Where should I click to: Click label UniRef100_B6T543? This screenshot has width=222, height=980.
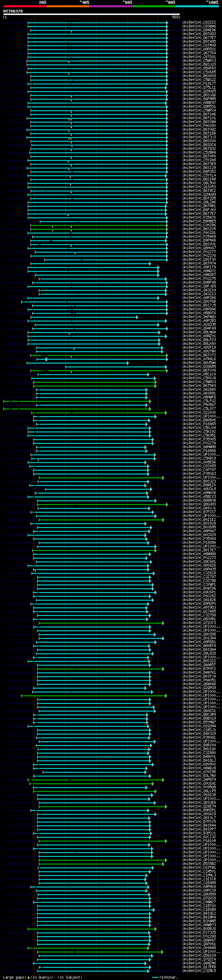[199, 386]
